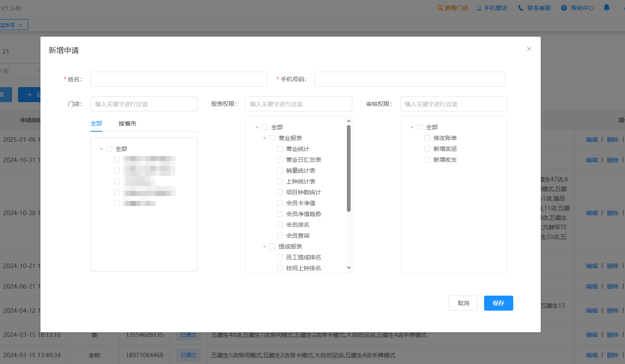
Task: Check 项目钟数统计 option
Action: pos(280,192)
